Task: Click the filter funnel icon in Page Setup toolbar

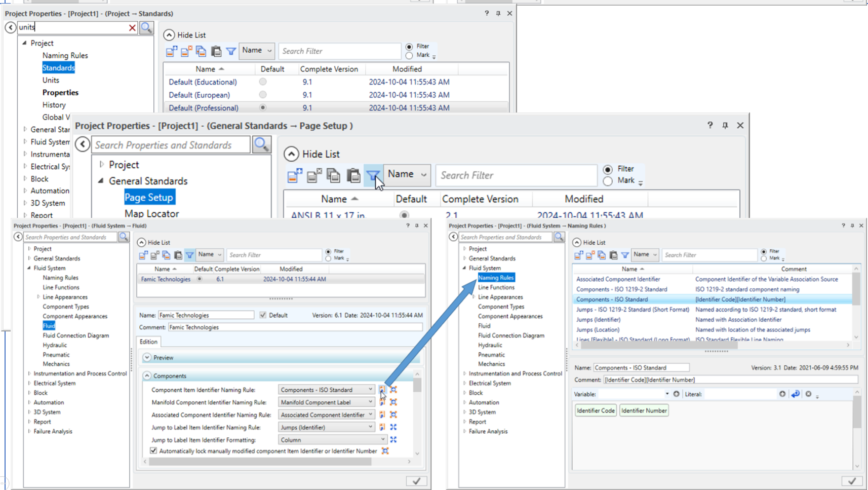Action: 373,175
